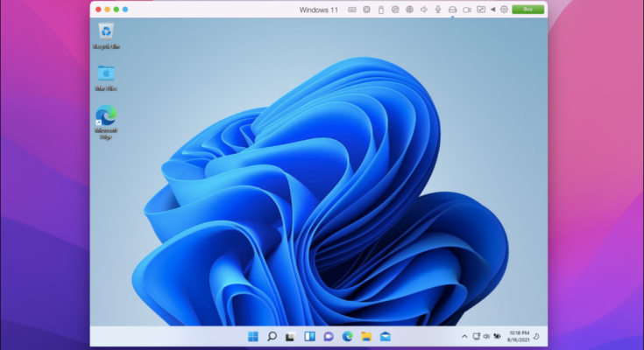This screenshot has width=644, height=350.
Task: Launch Teams Chat from the taskbar
Action: pyautogui.click(x=329, y=336)
